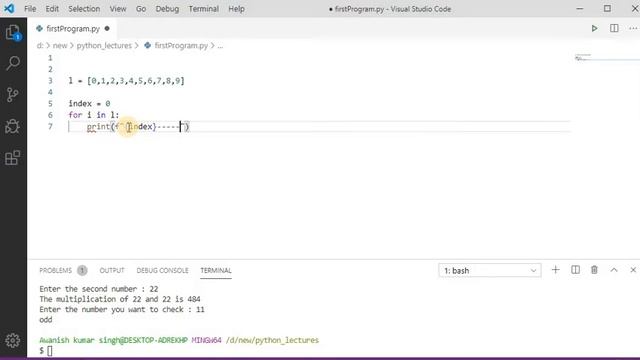Minimize the Visual Studio Code window
640x360 pixels.
point(580,9)
